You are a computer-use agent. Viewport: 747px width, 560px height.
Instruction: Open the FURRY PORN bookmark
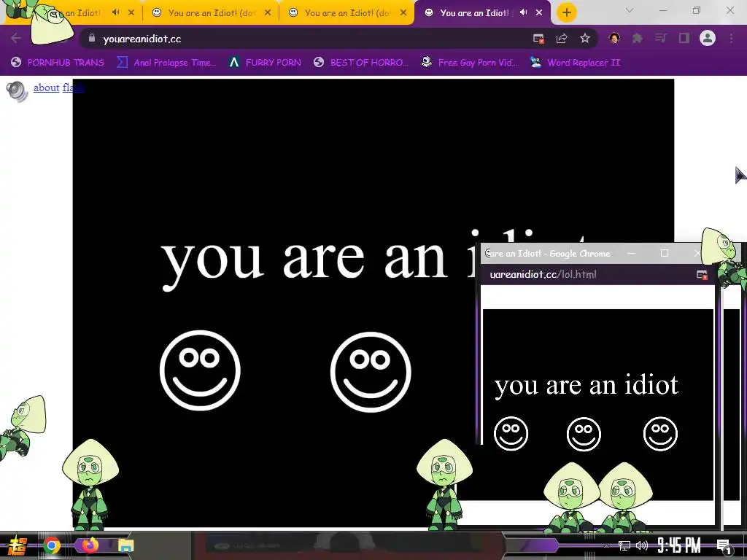pyautogui.click(x=265, y=63)
